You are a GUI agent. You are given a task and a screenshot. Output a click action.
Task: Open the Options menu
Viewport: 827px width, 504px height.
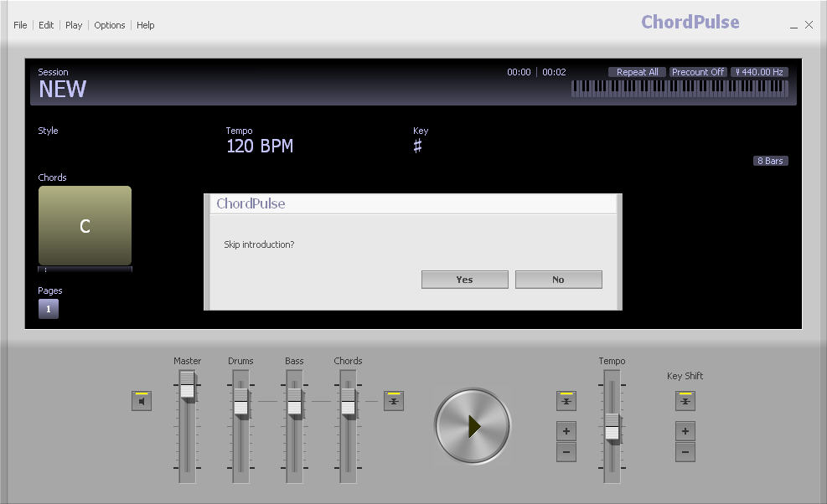tap(110, 25)
